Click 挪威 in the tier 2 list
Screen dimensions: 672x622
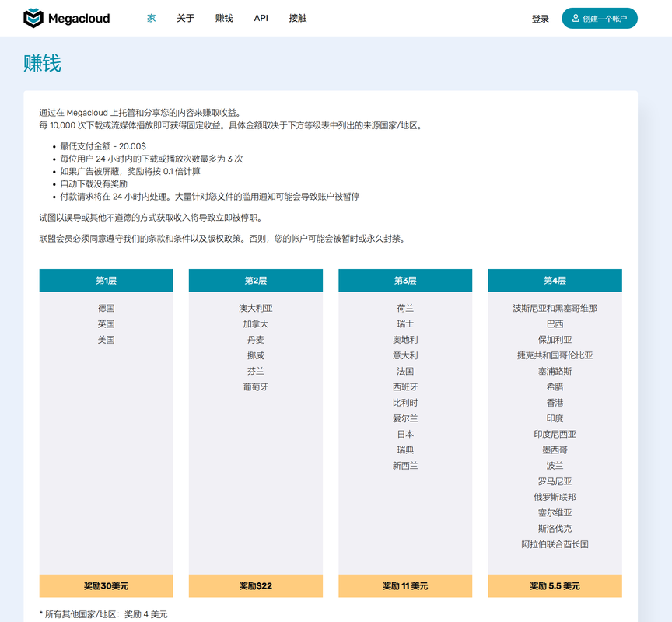click(x=256, y=355)
